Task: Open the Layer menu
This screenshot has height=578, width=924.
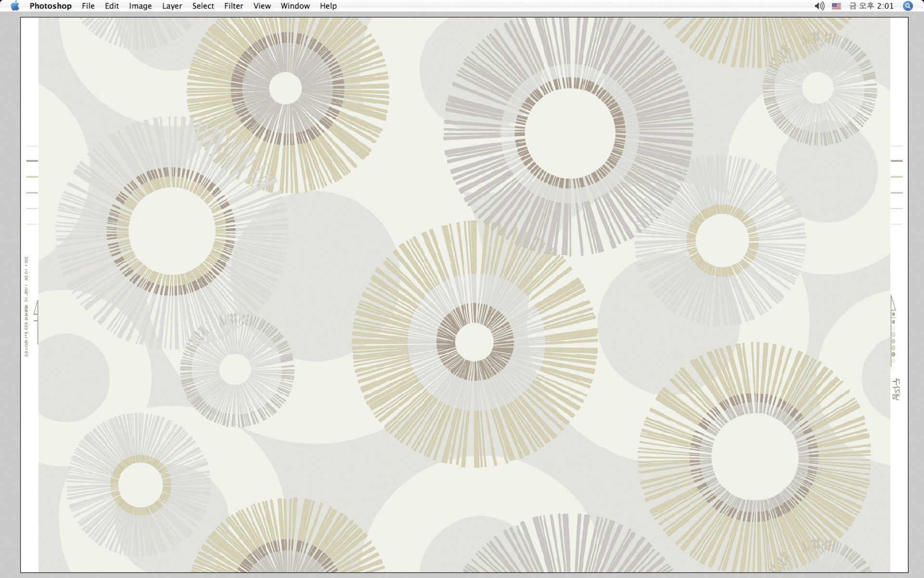Action: point(172,6)
